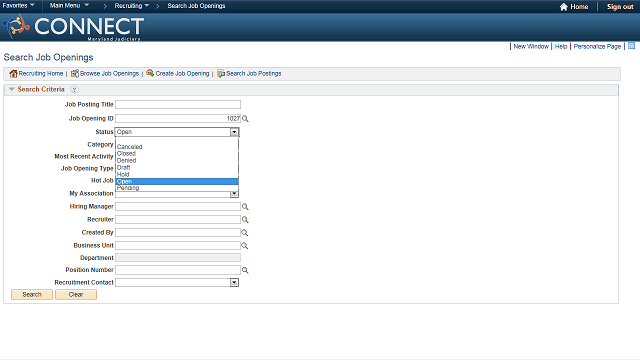This screenshot has width=640, height=360.
Task: Click the Job Posting Title field
Action: pos(178,104)
